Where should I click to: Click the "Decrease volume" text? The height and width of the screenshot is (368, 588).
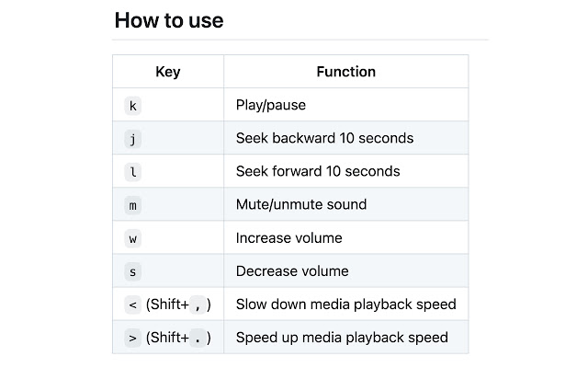coord(292,271)
